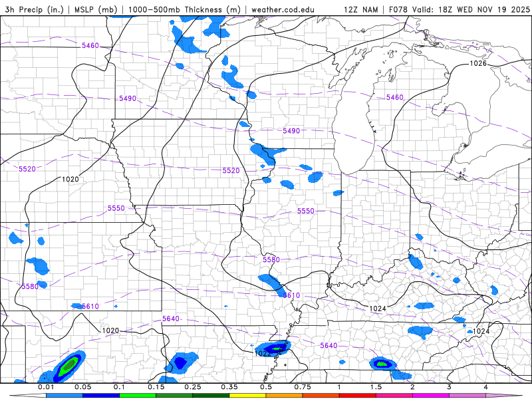This screenshot has width=532, height=399.
Task: Click the '12Z NAM' model run label
Action: click(x=360, y=9)
